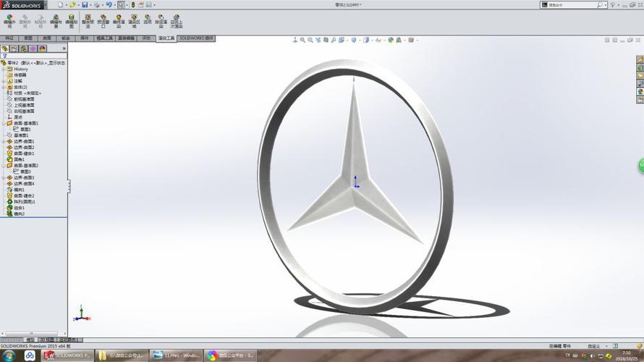This screenshot has width=644, height=362.
Task: Switch to DimXpertManager tab
Action: 33,49
